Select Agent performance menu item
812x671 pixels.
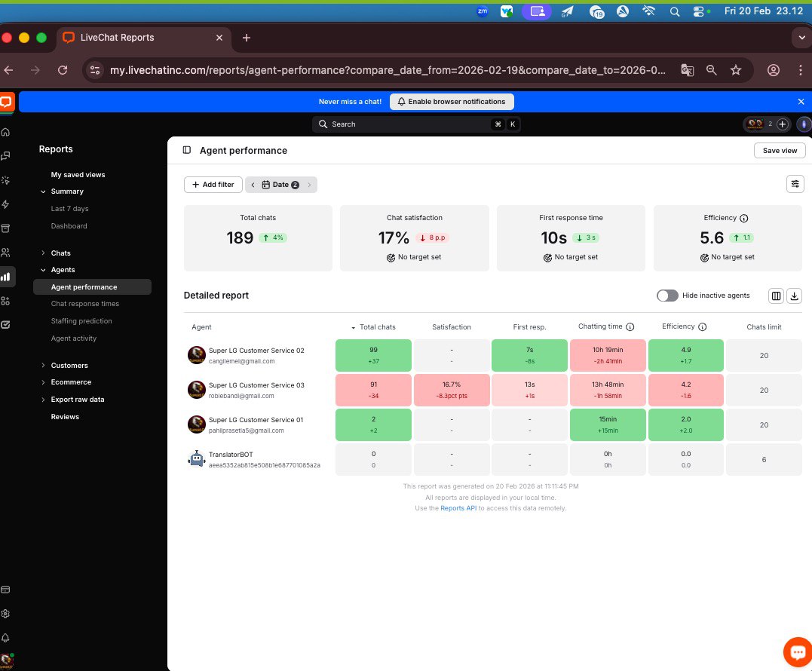(x=92, y=286)
